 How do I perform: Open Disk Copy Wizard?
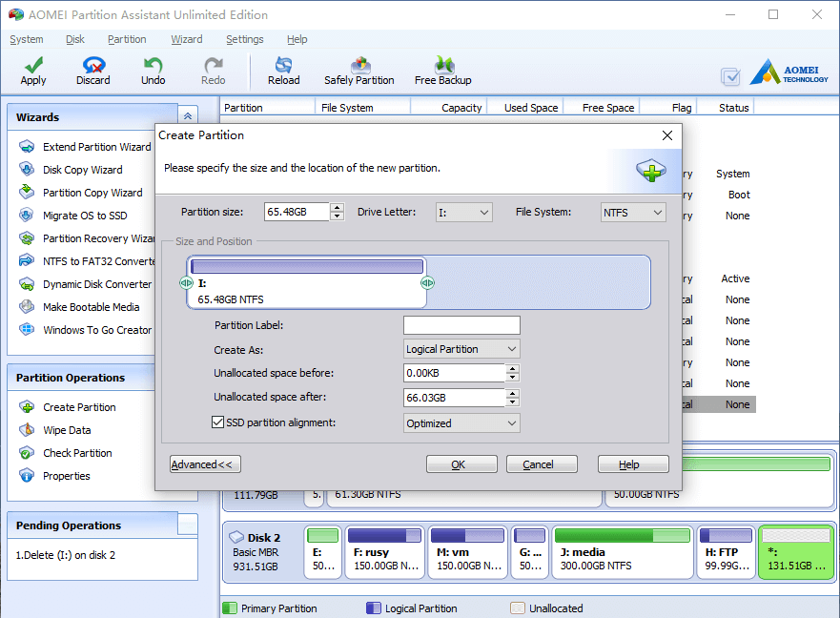point(71,170)
